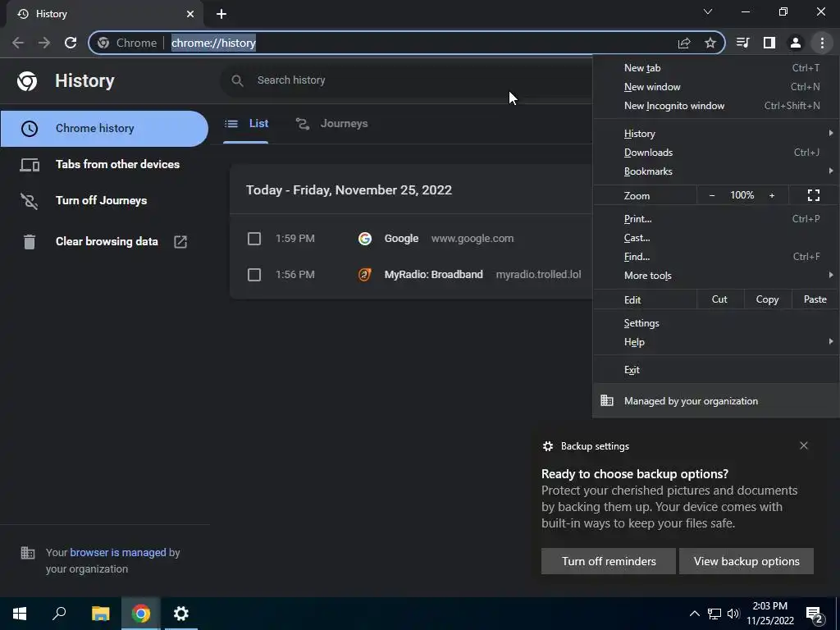The height and width of the screenshot is (630, 840).
Task: Click Turn off reminders button
Action: coord(609,561)
